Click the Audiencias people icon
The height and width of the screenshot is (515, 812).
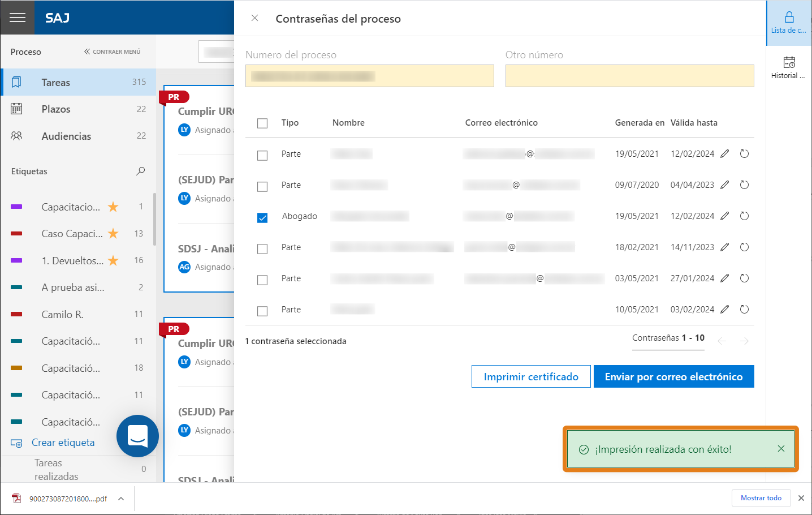pyautogui.click(x=16, y=136)
